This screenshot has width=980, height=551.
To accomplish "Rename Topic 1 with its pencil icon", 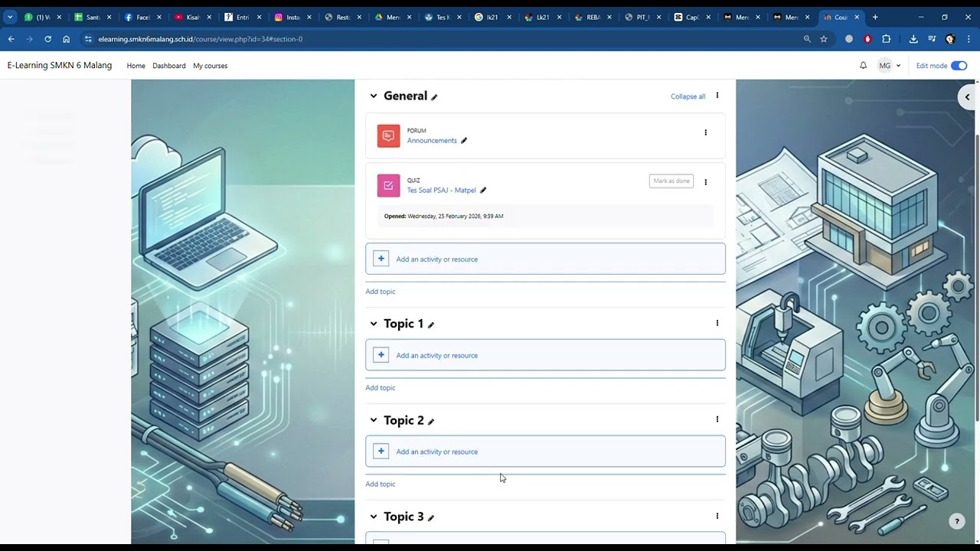I will [431, 325].
